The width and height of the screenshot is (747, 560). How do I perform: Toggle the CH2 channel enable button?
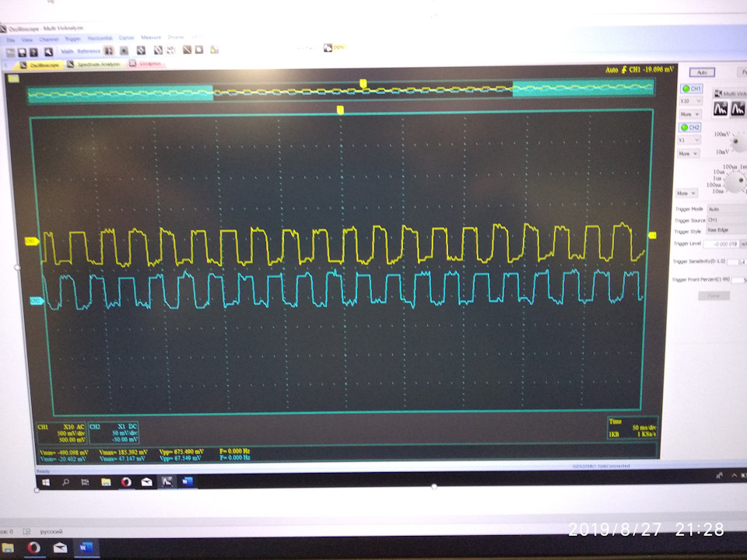pos(690,127)
